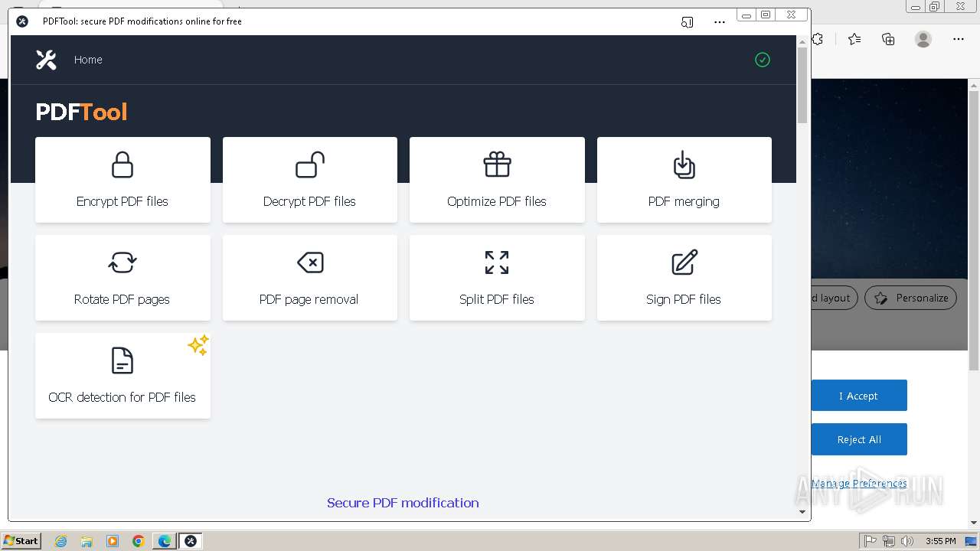Viewport: 980px width, 551px height.
Task: Click the Encrypt PDF files label
Action: click(x=122, y=201)
